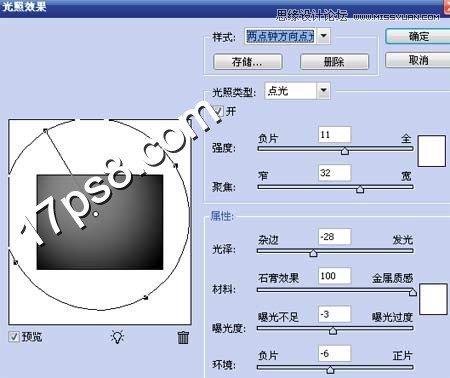Open the 光照类型 light type dropdown
The image size is (450, 378).
(x=323, y=91)
